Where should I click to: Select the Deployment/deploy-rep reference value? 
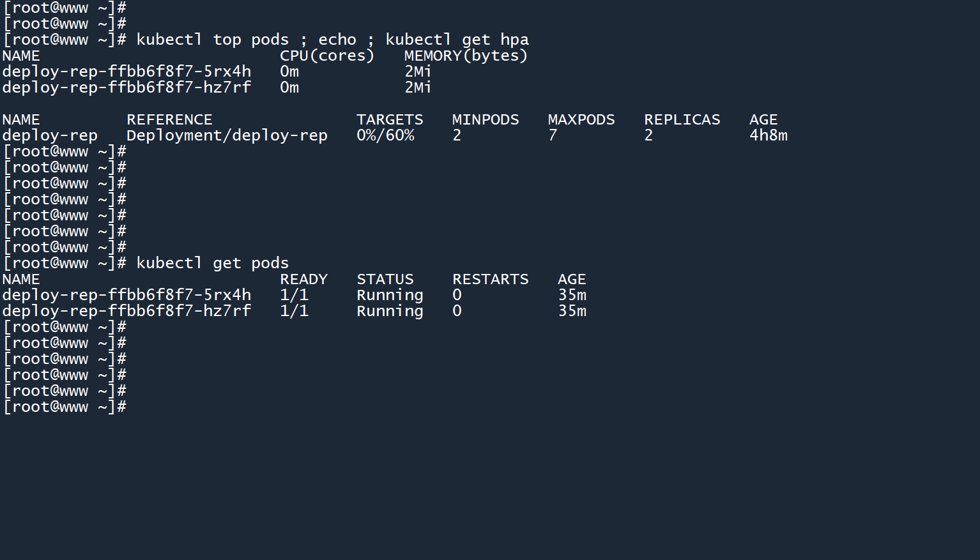pos(227,135)
